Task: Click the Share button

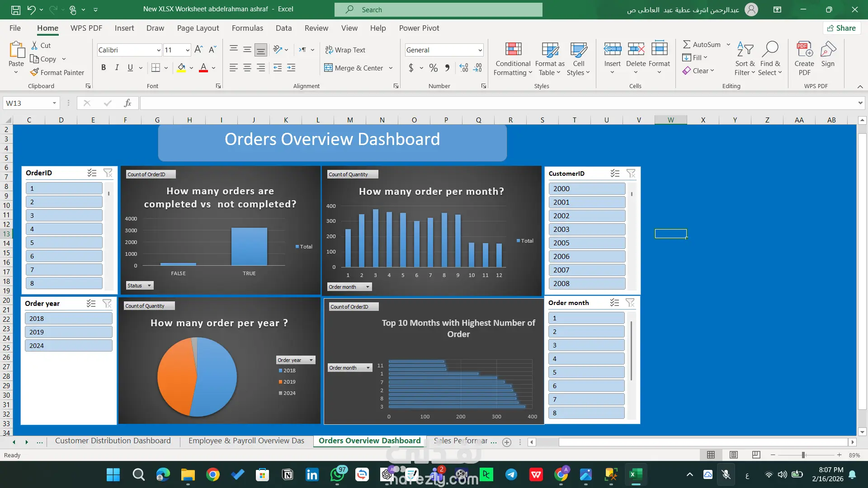Action: pyautogui.click(x=841, y=28)
